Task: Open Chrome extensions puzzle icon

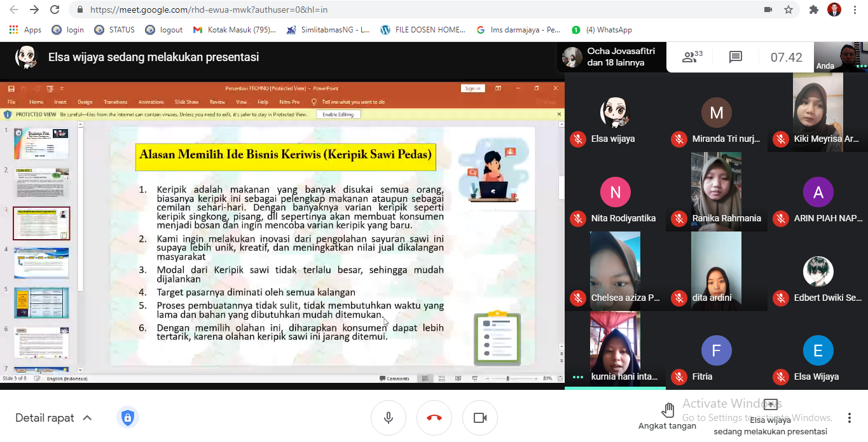Action: click(x=813, y=10)
